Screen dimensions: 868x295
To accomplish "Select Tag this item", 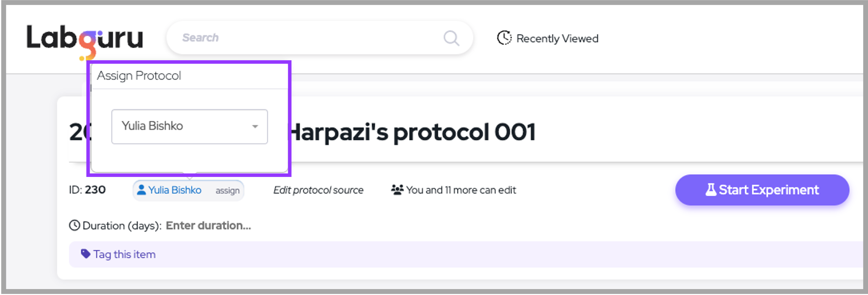I will (x=124, y=255).
